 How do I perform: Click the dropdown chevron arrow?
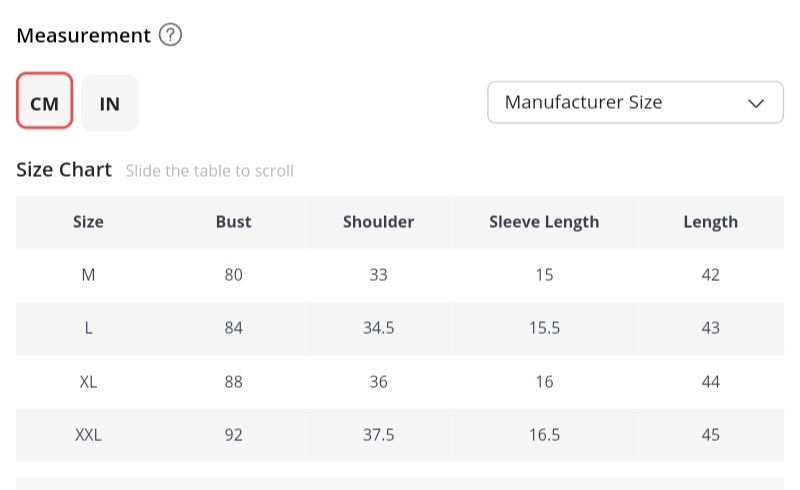tap(757, 102)
